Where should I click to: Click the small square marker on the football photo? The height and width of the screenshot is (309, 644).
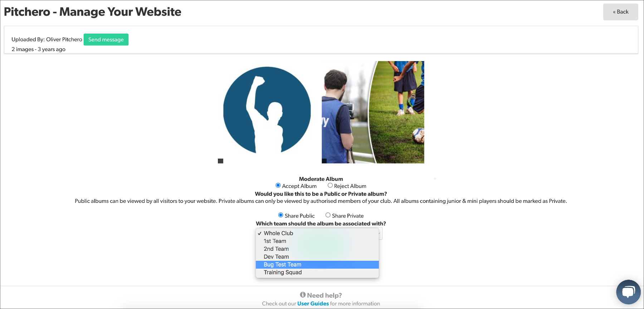324,161
